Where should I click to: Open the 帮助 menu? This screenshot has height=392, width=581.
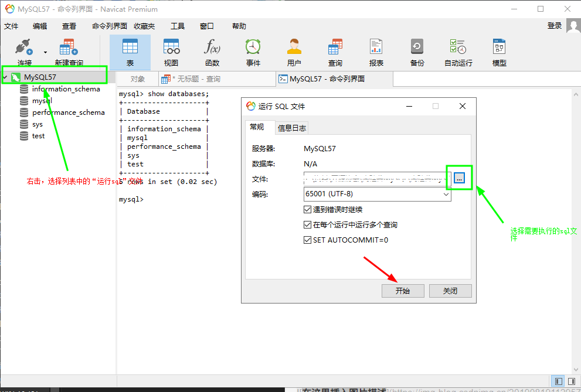pyautogui.click(x=239, y=26)
